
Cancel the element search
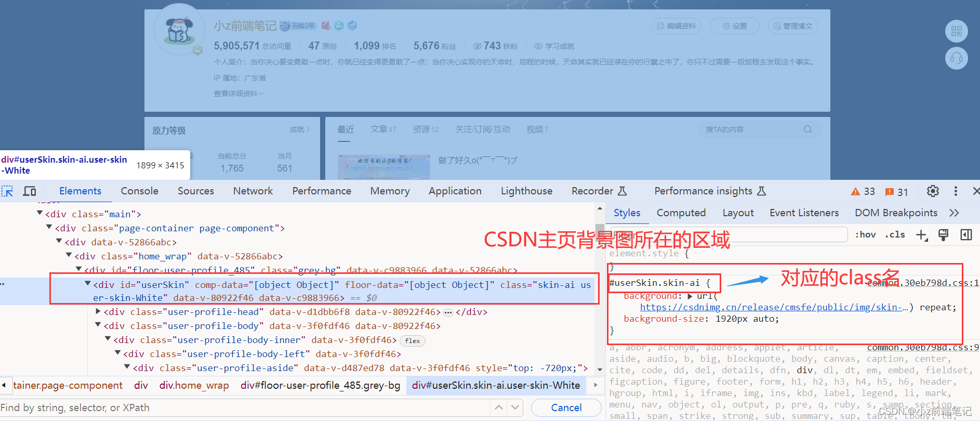566,408
